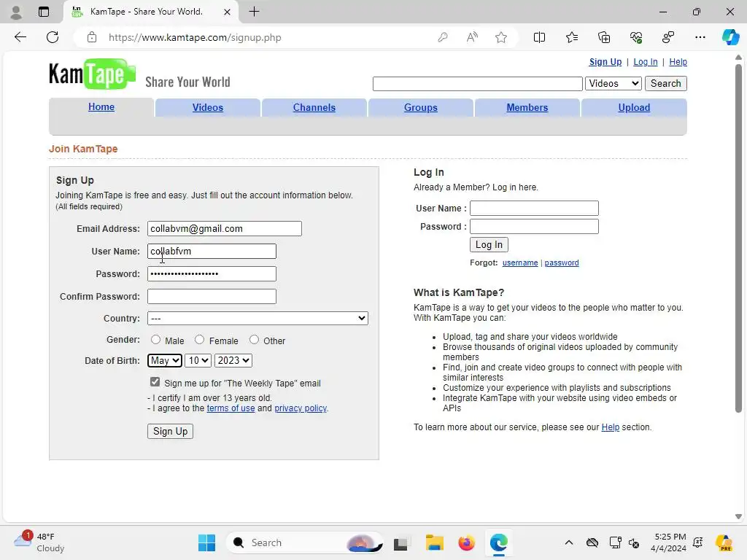
Task: Focus the Log In User Name field
Action: click(534, 208)
